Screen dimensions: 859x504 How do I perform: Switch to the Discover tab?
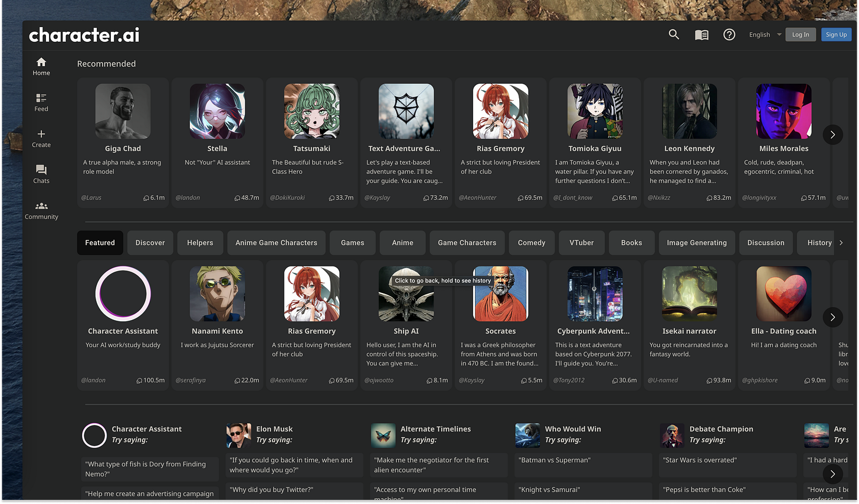(x=150, y=243)
